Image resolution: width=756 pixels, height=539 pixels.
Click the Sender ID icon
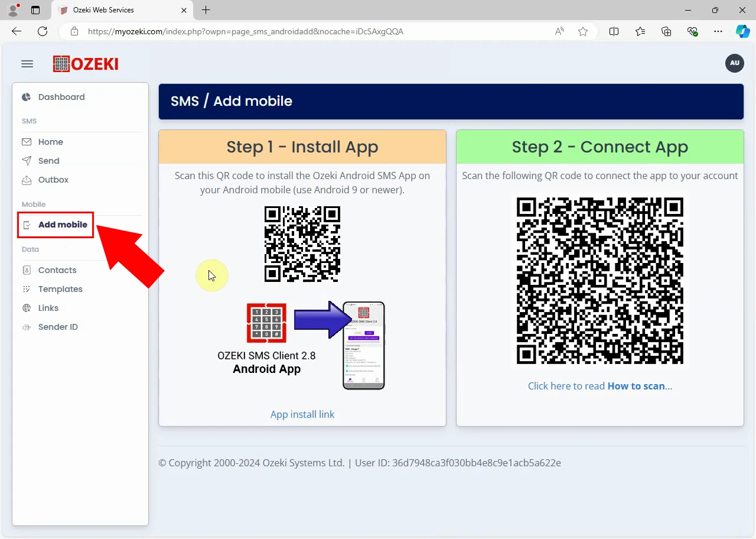pyautogui.click(x=27, y=327)
